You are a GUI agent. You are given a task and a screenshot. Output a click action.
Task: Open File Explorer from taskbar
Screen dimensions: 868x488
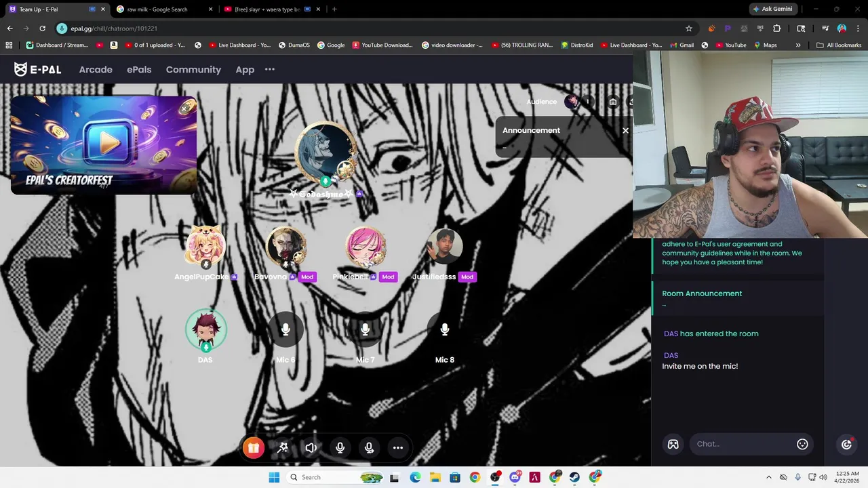[435, 477]
